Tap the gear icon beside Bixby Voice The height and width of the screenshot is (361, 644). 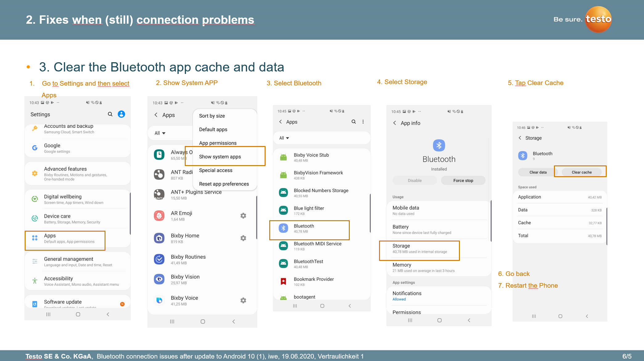pyautogui.click(x=243, y=300)
